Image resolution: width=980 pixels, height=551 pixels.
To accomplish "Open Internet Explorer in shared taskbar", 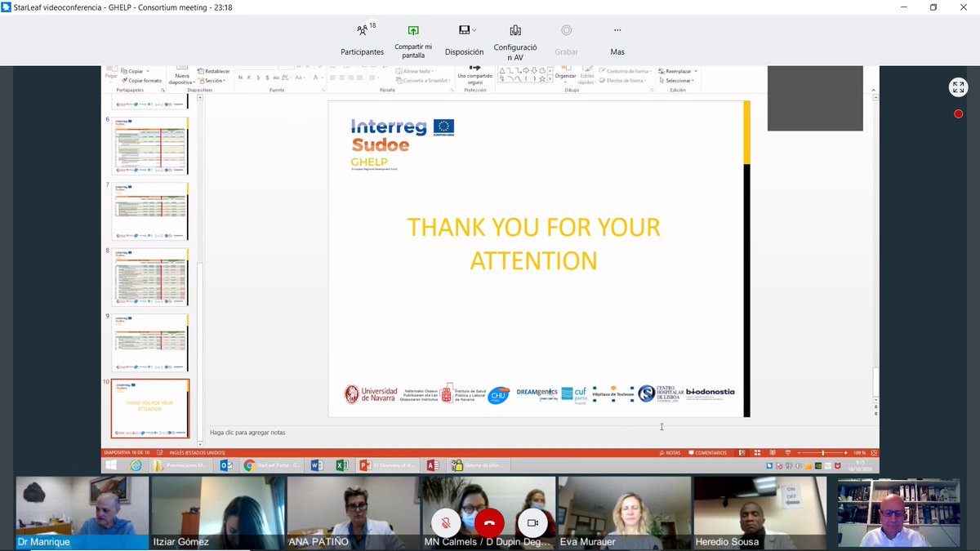I will tap(136, 465).
